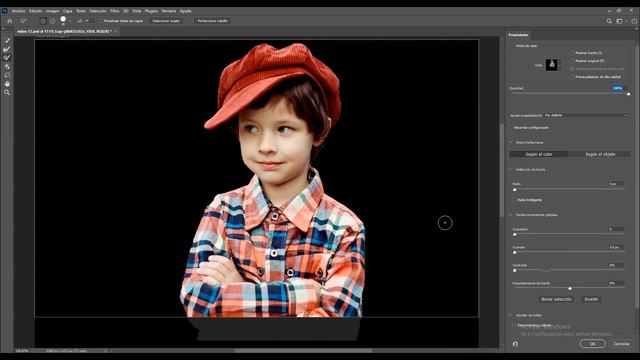
Task: Confirm with the OK button
Action: (593, 344)
